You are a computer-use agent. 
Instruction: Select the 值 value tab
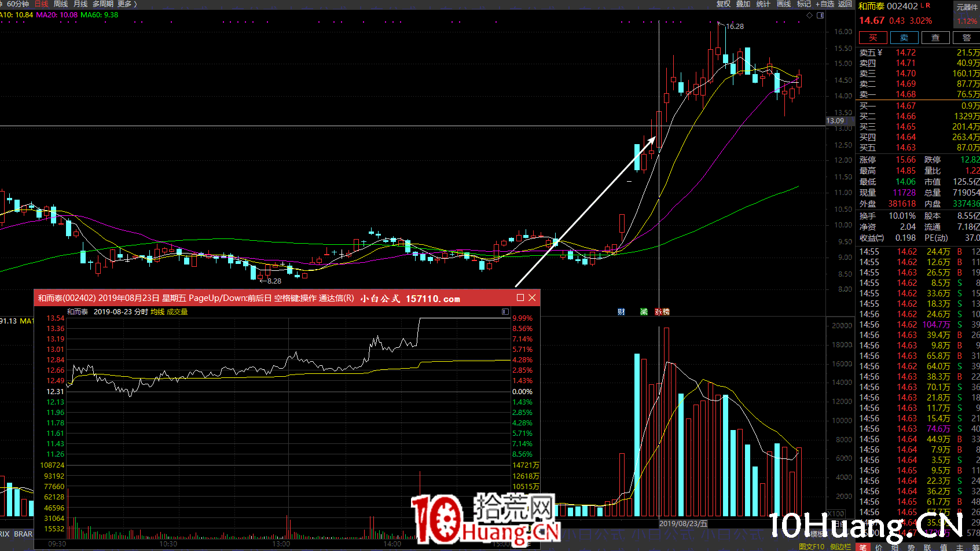coord(944,547)
